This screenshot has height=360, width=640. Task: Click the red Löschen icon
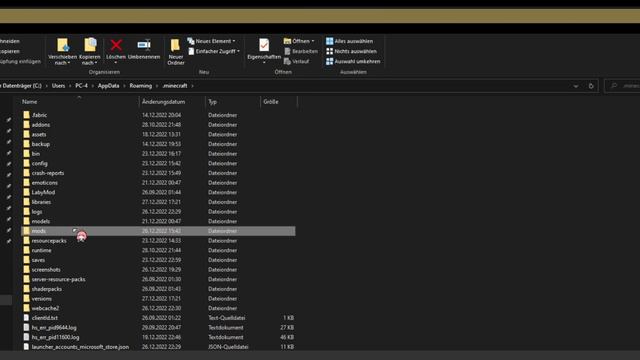coord(116,45)
